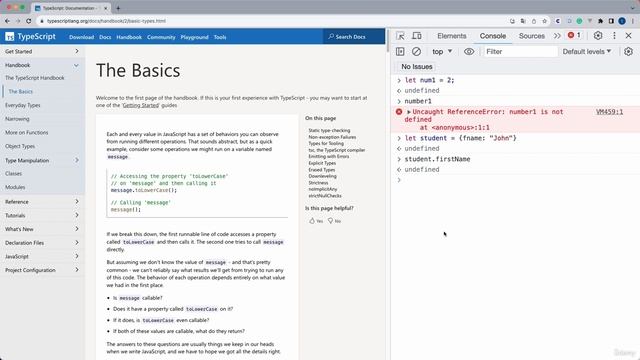This screenshot has width=640, height=360.
Task: Click the browser address bar URL
Action: click(107, 21)
